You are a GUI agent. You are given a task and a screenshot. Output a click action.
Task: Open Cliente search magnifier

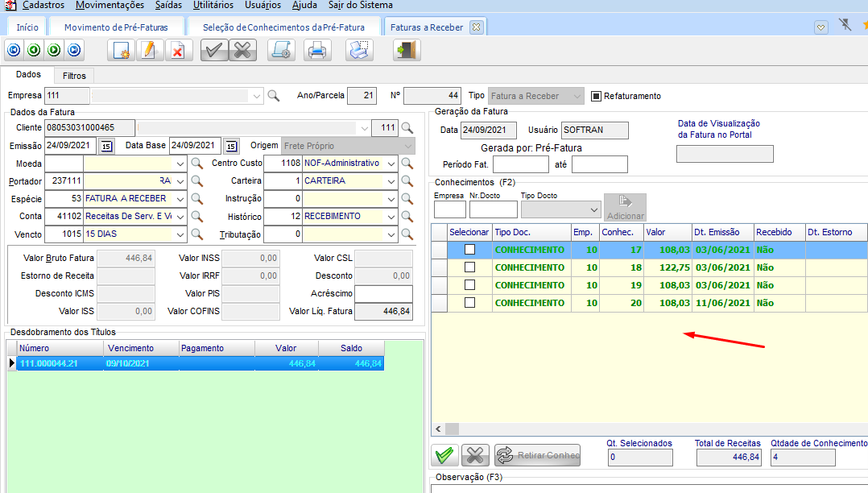(x=407, y=127)
